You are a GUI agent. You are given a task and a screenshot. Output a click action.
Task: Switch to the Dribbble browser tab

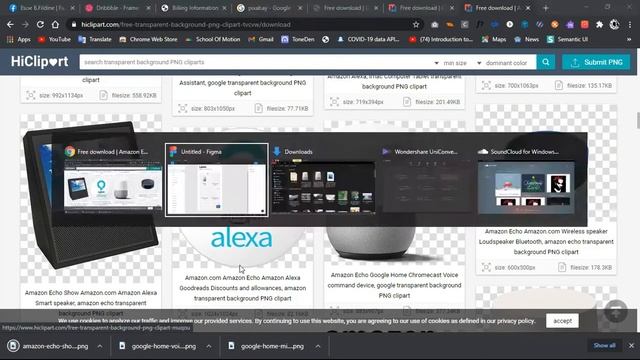(117, 8)
